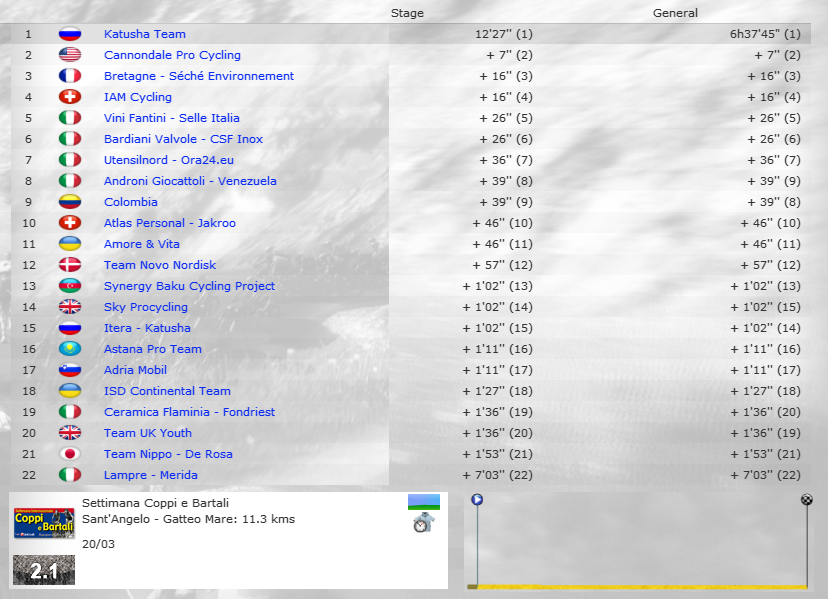
Task: Open the Lampre - Merida team link
Action: tap(150, 475)
